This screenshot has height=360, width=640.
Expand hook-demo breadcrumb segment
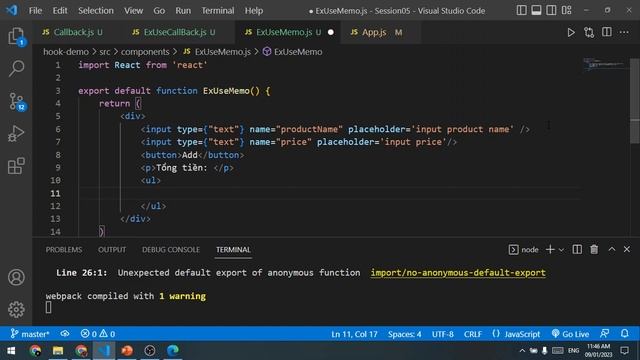66,52
